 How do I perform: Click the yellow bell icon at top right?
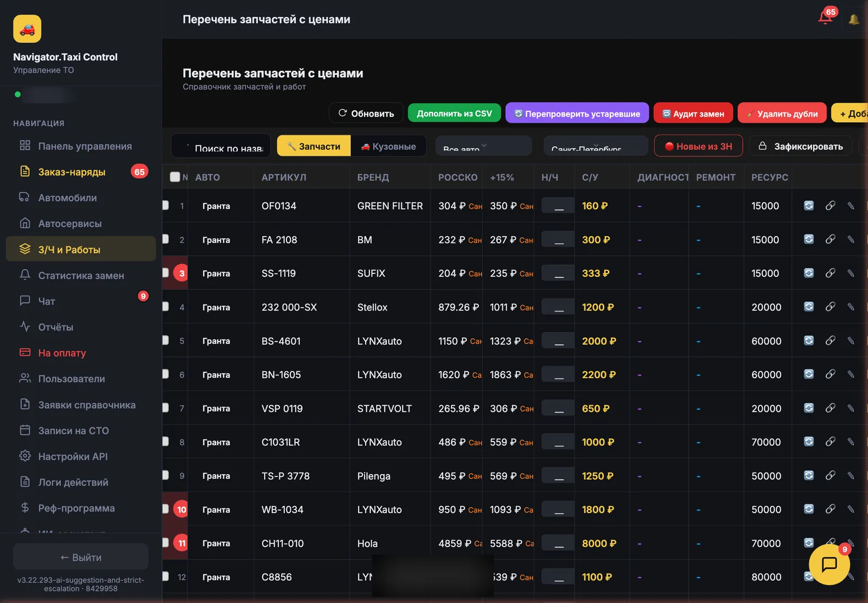(x=854, y=20)
